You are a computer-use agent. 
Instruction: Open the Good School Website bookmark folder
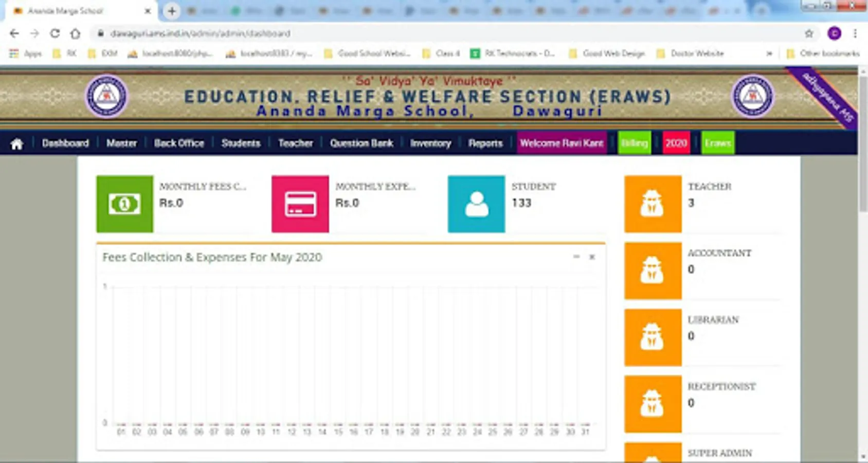click(368, 54)
